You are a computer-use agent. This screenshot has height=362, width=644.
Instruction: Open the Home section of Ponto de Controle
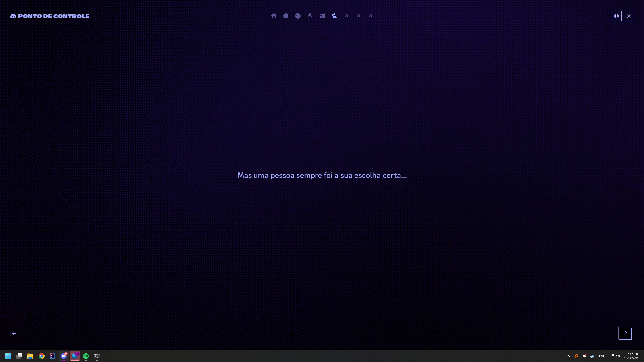coord(274,16)
